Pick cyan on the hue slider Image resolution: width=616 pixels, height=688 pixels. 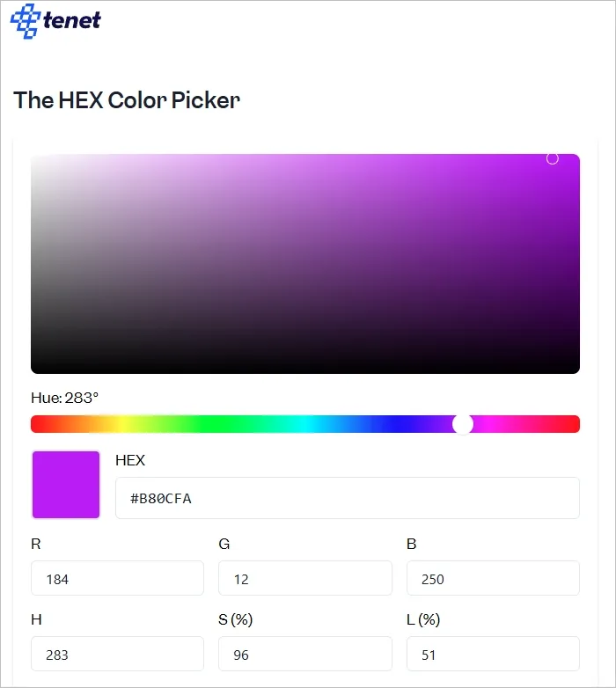[x=305, y=424]
